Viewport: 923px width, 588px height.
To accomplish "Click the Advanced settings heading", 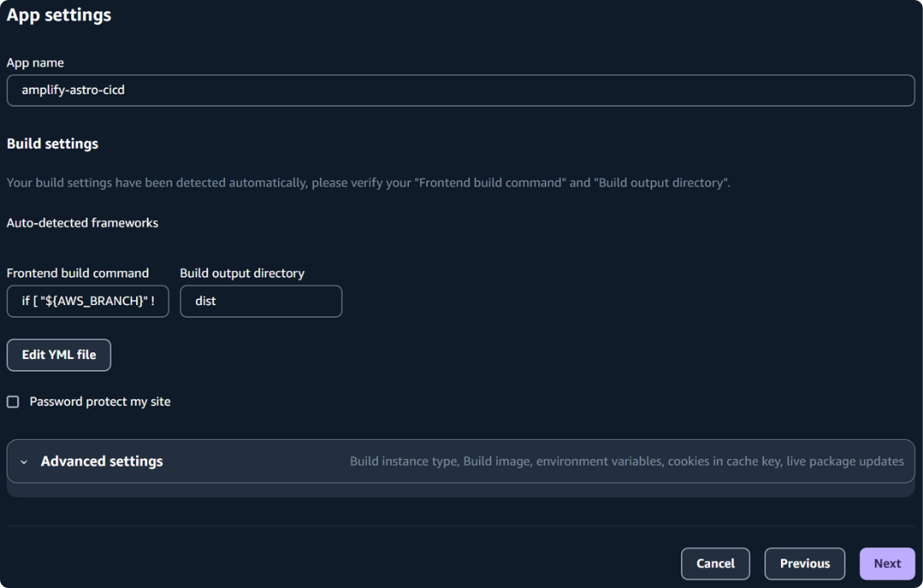I will point(101,461).
